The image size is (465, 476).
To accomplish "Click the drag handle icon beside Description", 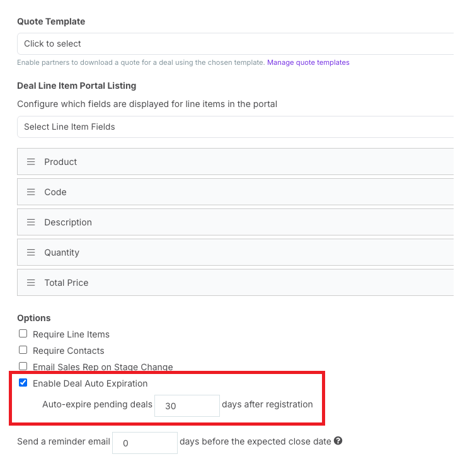I will (31, 222).
